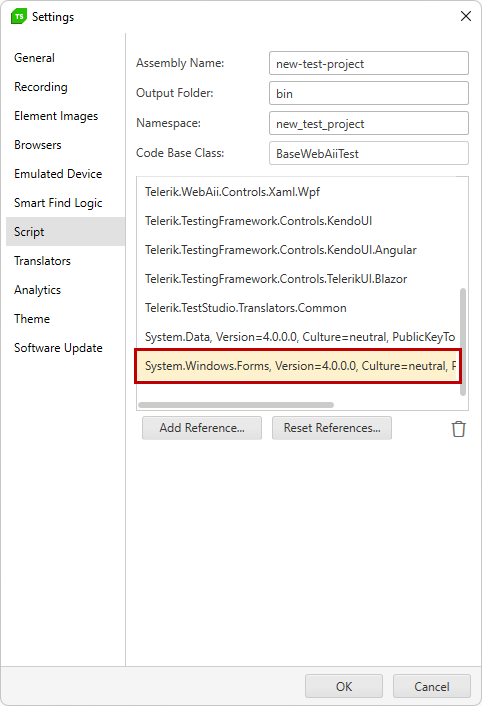Click the Output Folder input field
Viewport: 482px width, 706px height.
369,93
